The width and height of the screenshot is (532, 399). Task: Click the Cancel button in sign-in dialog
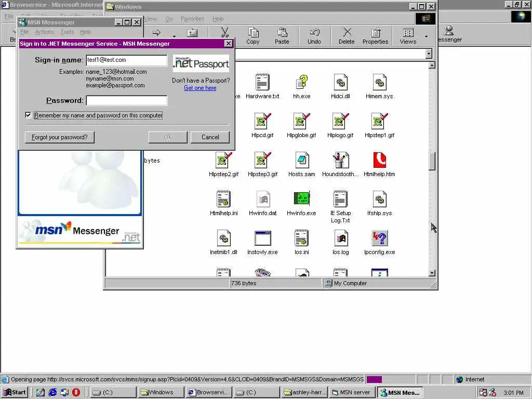point(210,137)
